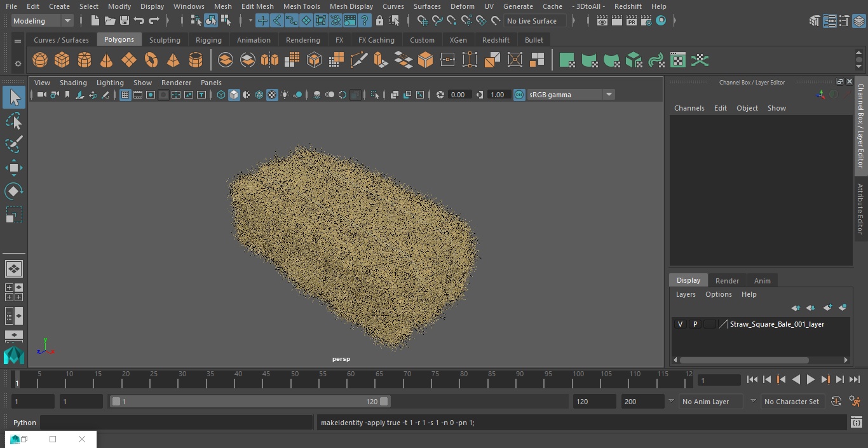Toggle playback P of Straw_Square_Bale_001_layer
The image size is (868, 448).
(695, 324)
